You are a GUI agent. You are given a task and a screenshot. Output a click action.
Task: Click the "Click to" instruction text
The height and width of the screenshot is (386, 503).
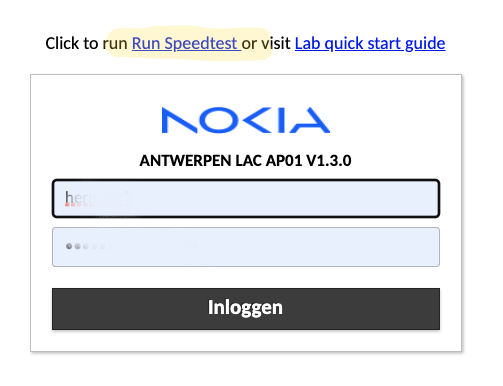click(x=72, y=43)
